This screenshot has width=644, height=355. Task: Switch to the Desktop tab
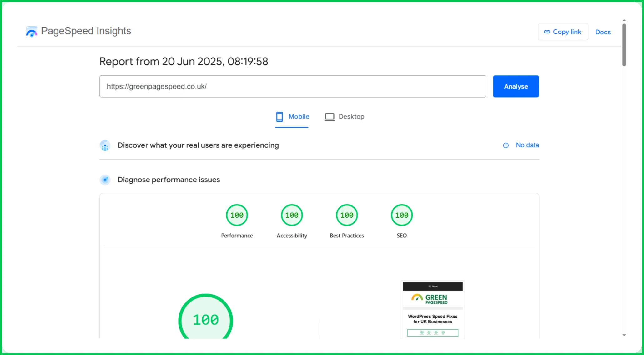pos(345,117)
